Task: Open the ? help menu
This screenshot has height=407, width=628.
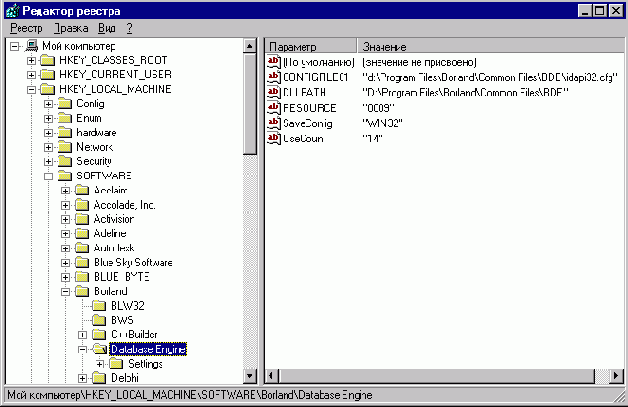Action: click(129, 28)
